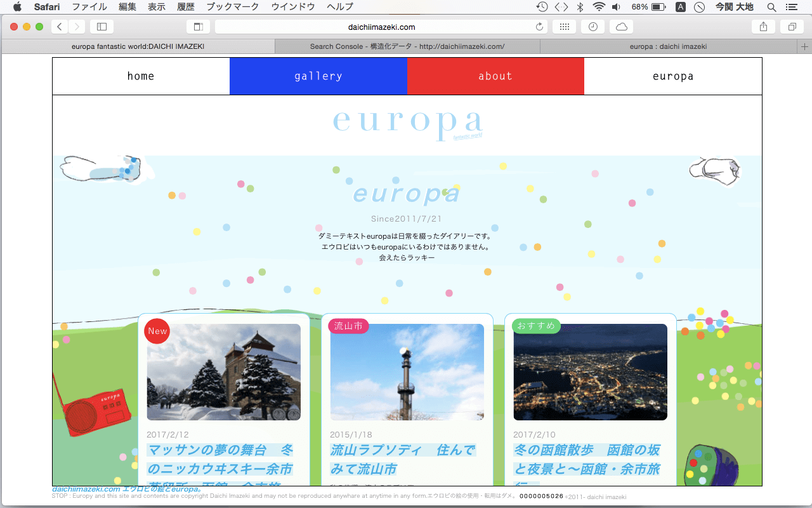Open the ヘルプ menu

[x=340, y=7]
